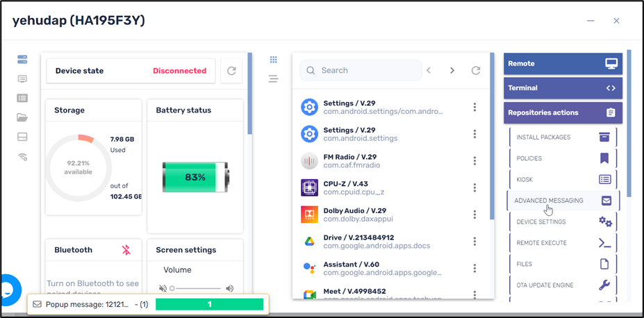Viewport: 644px width, 318px height.
Task: Open the storage drive sidebar icon
Action: 22,137
